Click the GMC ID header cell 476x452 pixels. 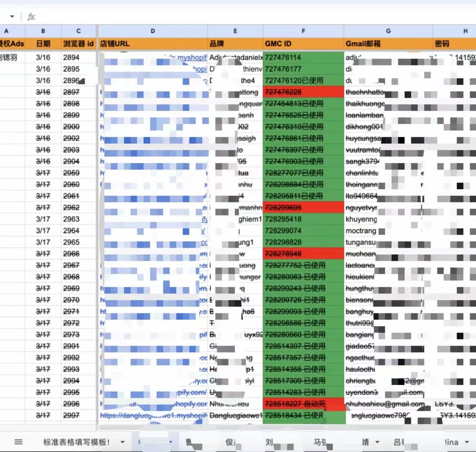303,44
